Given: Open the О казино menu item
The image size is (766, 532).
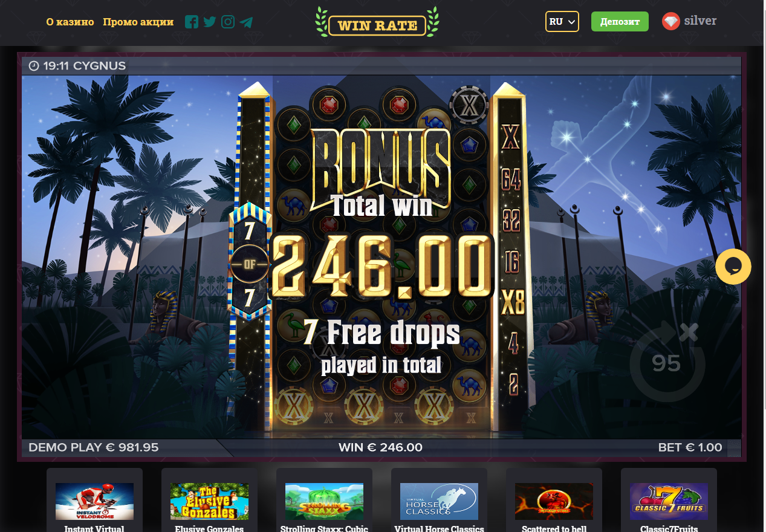Looking at the screenshot, I should click(x=70, y=22).
